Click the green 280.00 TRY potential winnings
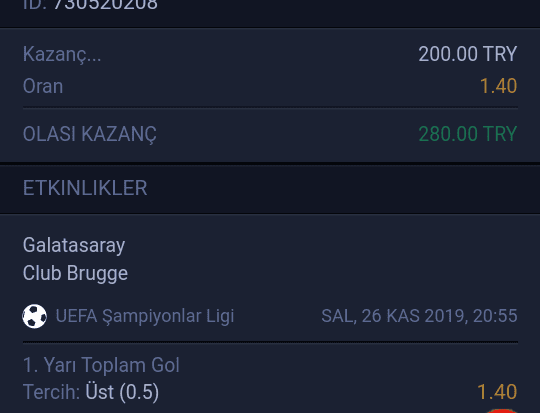The image size is (540, 413). coord(468,134)
